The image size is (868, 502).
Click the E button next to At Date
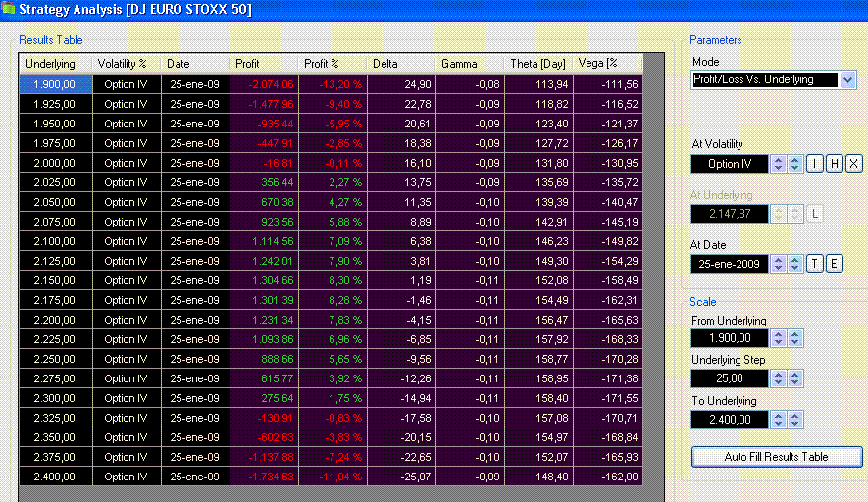point(834,264)
